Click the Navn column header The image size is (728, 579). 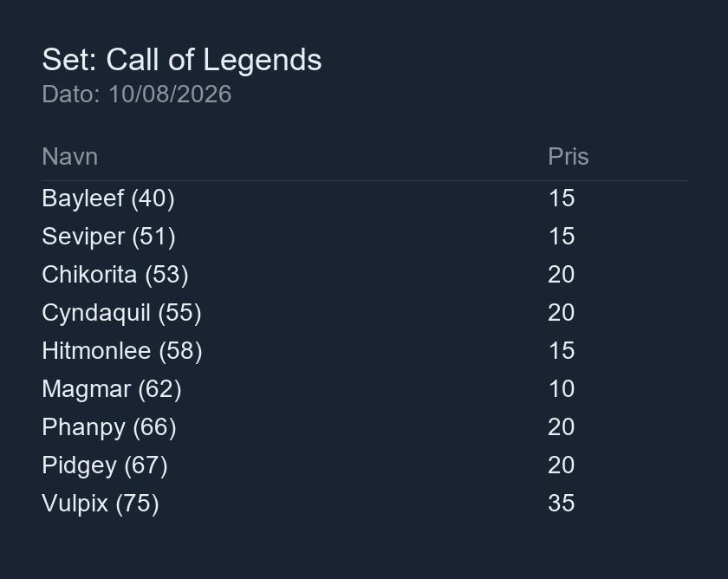click(69, 157)
